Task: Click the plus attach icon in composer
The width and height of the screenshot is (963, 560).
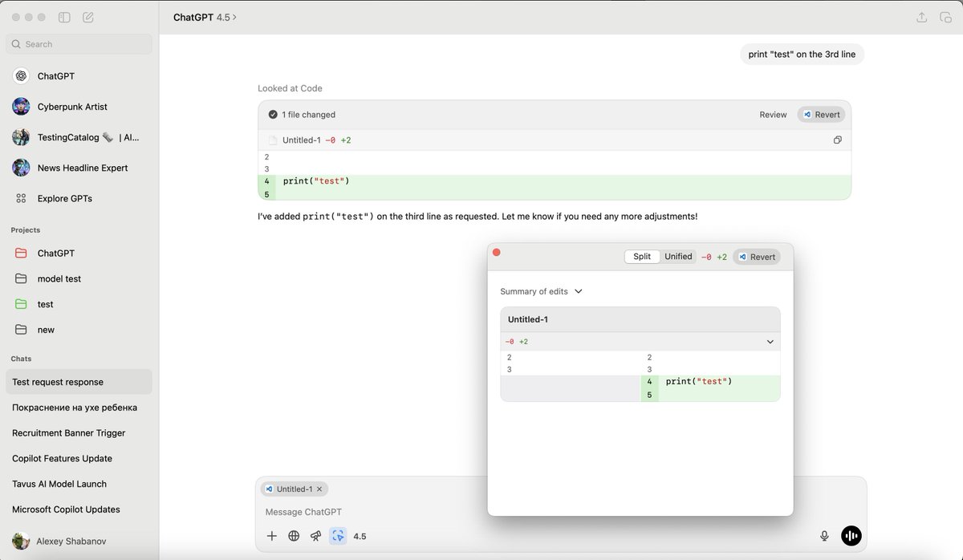Action: click(x=272, y=536)
